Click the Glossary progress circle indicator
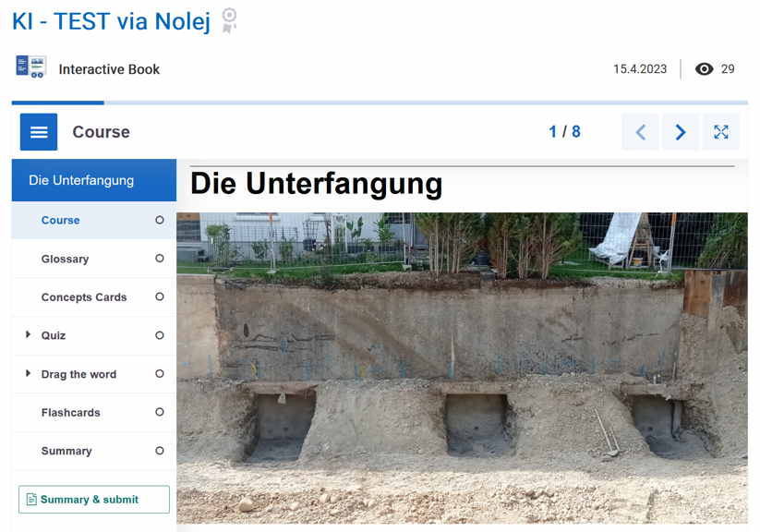Image resolution: width=760 pixels, height=532 pixels. 160,259
